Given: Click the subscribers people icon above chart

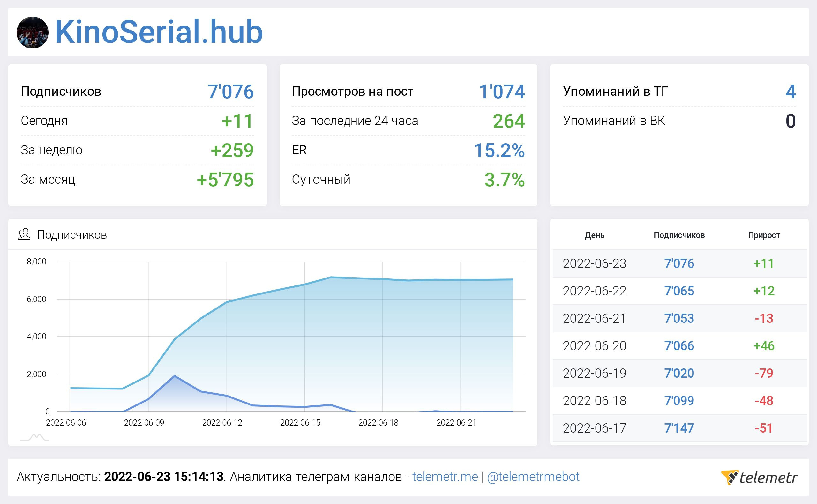Looking at the screenshot, I should pos(24,235).
